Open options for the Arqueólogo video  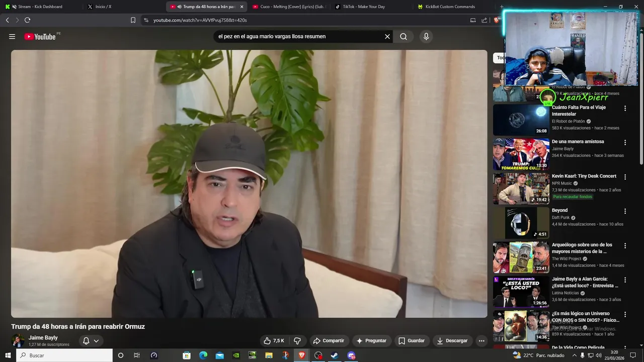pyautogui.click(x=625, y=245)
